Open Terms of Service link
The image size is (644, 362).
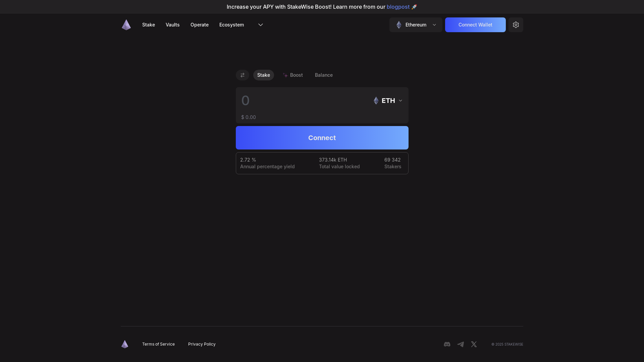(158, 344)
